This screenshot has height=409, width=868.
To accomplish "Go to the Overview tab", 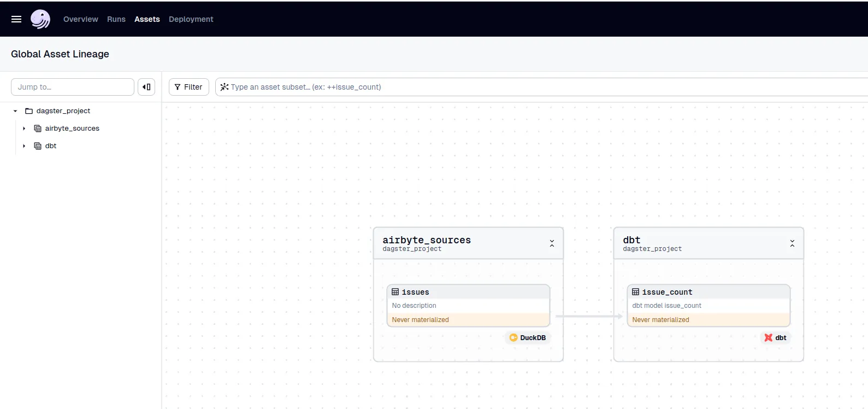I will coord(81,19).
